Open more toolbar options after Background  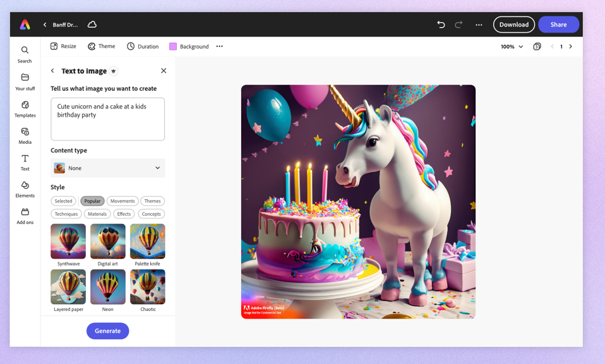coord(220,46)
